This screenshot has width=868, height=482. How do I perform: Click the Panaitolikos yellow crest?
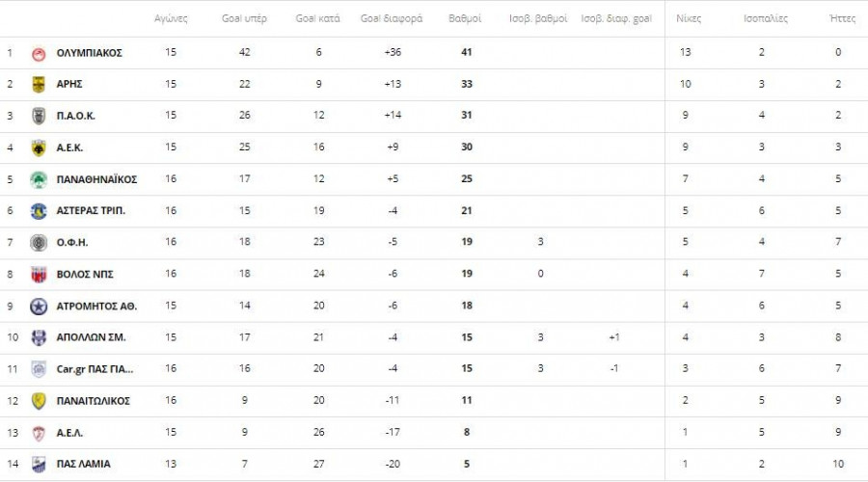[x=39, y=401]
